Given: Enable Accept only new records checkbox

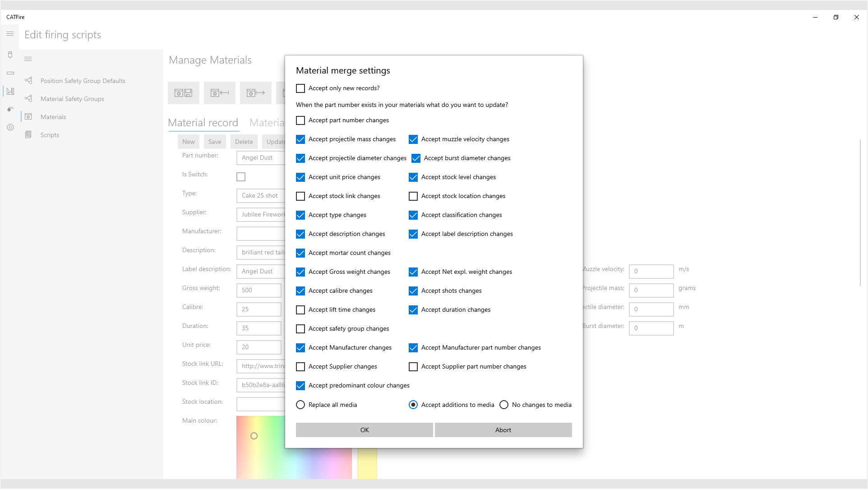Looking at the screenshot, I should tap(300, 88).
